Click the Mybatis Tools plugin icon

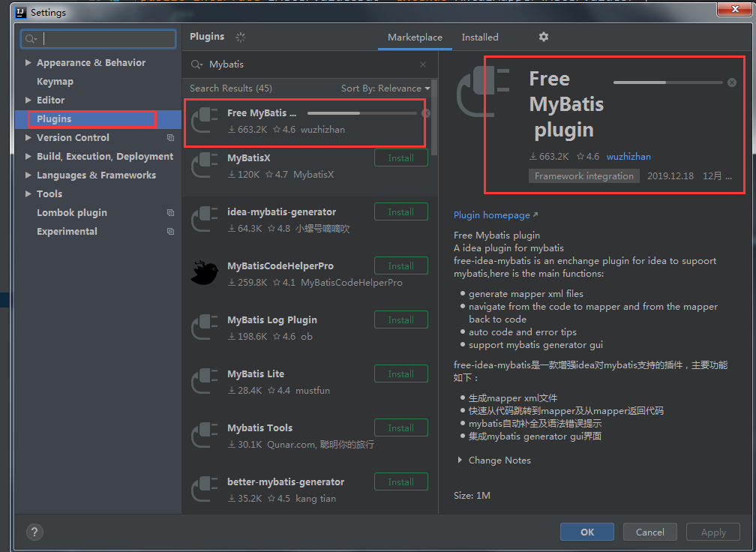point(205,435)
